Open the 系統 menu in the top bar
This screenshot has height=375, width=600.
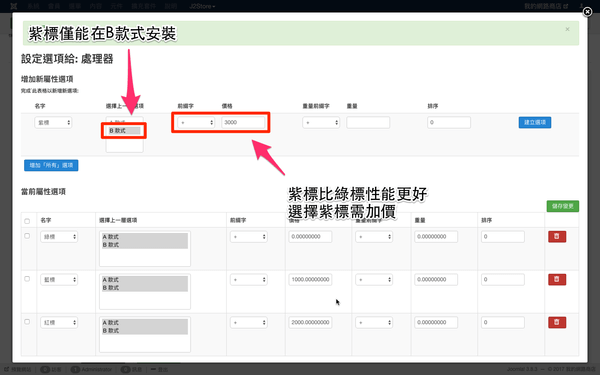click(34, 6)
